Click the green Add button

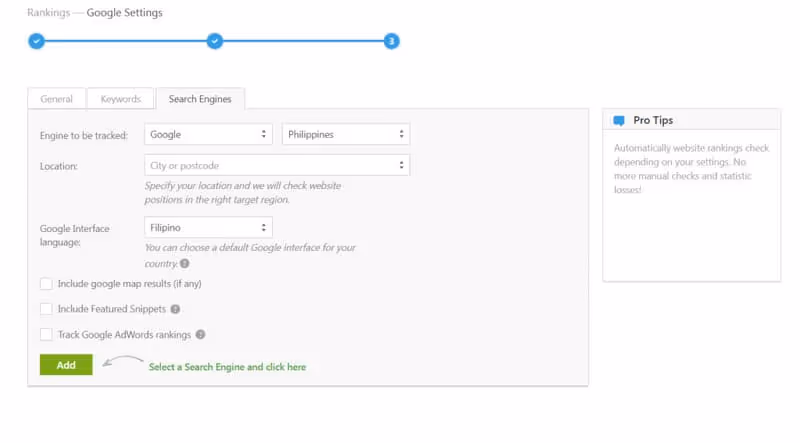point(66,365)
